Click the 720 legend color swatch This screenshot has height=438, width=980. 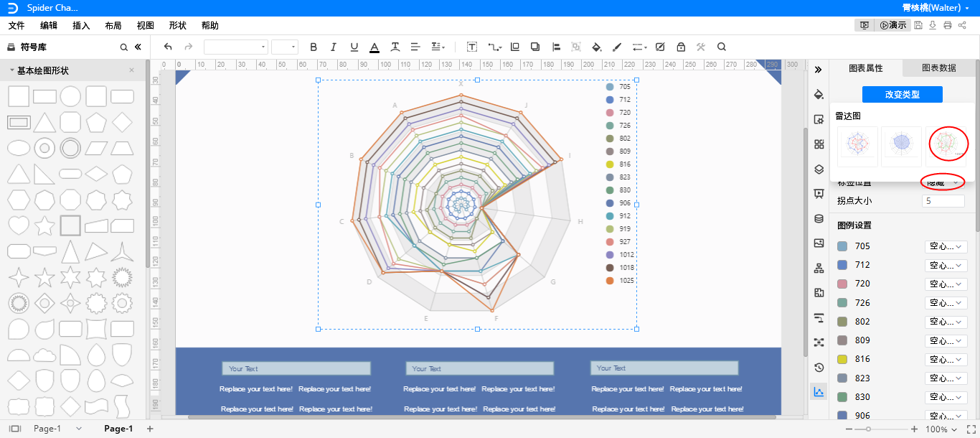(842, 284)
